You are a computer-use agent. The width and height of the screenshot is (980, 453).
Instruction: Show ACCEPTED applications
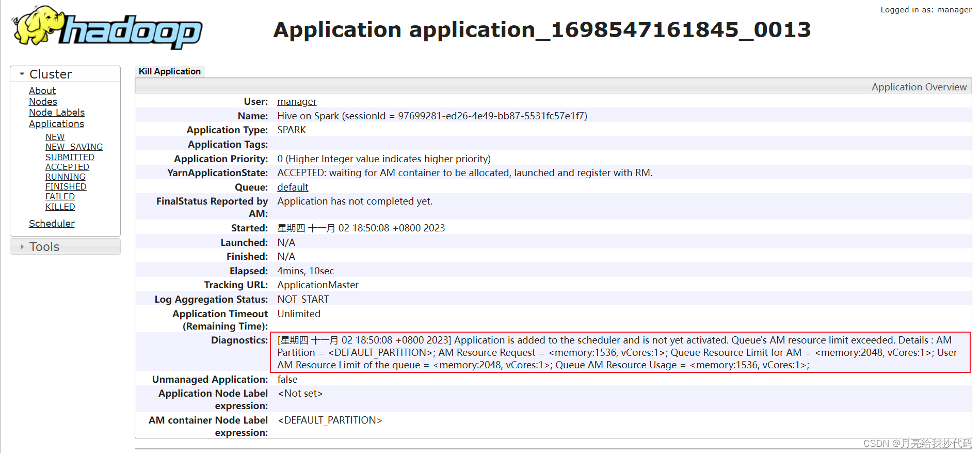[x=67, y=167]
